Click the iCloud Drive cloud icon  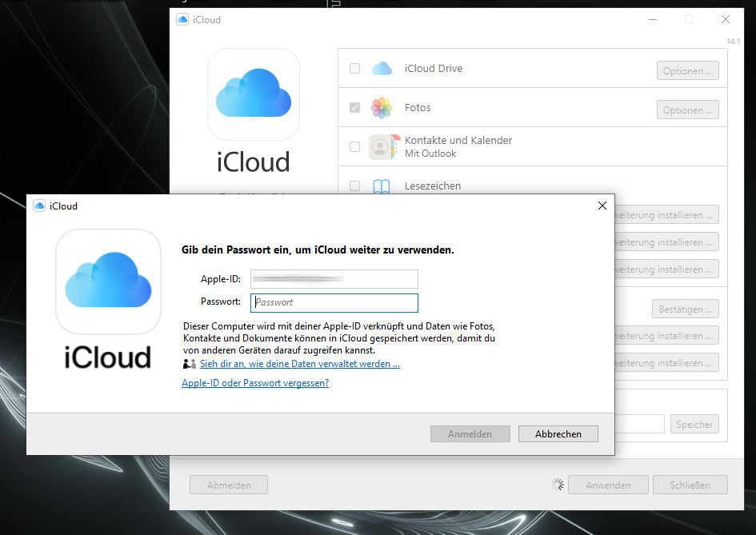coord(382,69)
